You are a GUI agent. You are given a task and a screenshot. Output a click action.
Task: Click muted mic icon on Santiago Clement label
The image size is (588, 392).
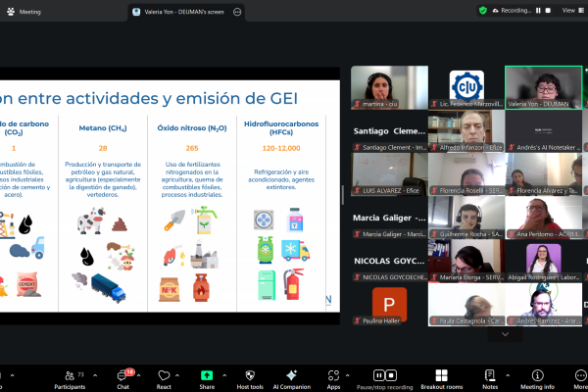click(358, 147)
